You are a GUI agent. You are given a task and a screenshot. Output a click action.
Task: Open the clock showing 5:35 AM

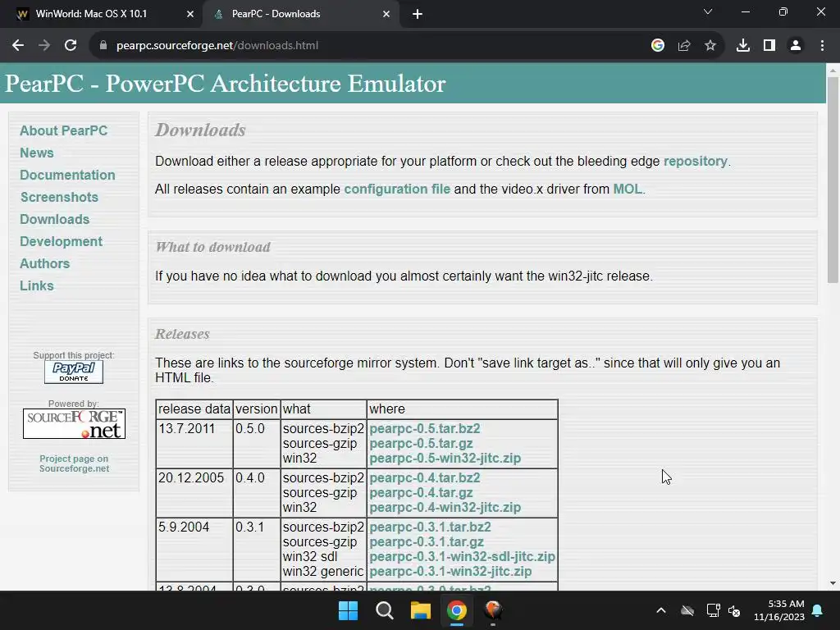779,610
